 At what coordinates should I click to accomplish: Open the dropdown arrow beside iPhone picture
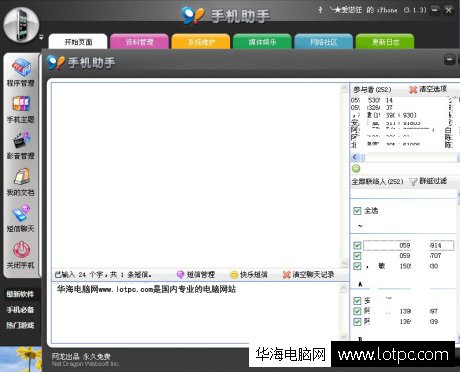(x=41, y=37)
